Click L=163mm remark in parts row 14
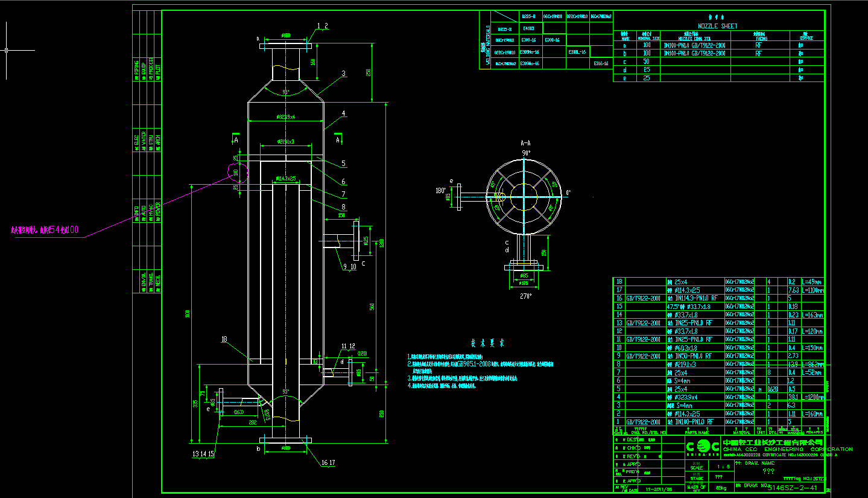Viewport: 868px width, 498px height. point(812,314)
